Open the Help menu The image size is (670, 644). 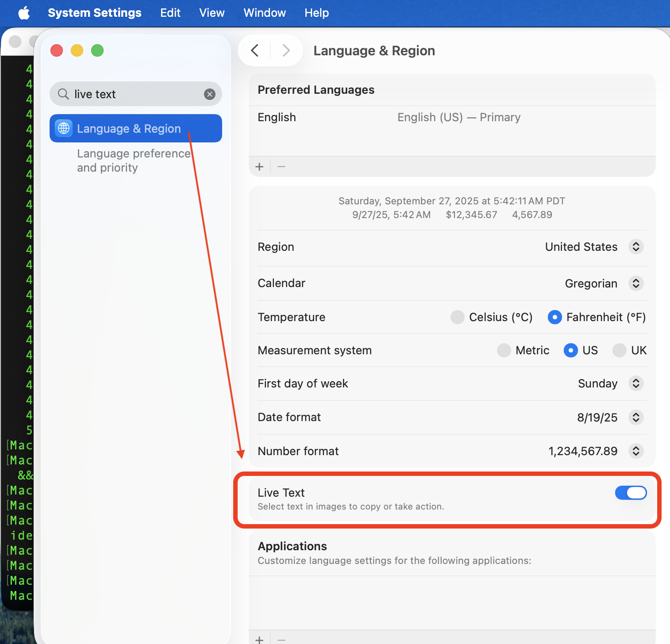[317, 13]
